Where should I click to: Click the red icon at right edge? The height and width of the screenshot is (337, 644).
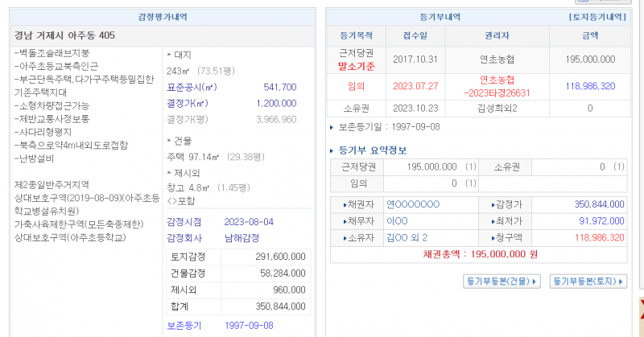641,305
